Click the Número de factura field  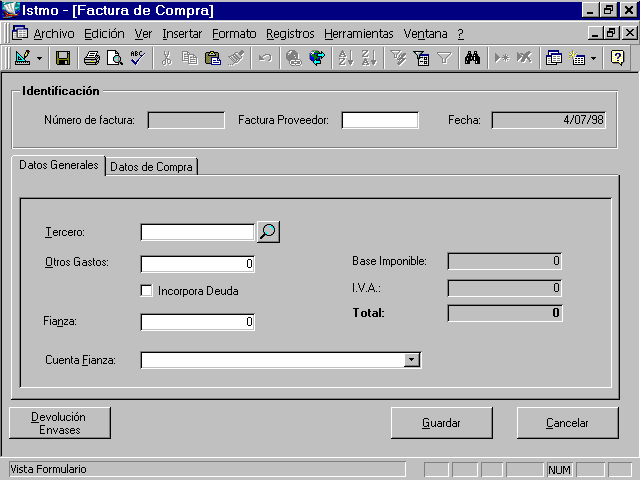(186, 120)
